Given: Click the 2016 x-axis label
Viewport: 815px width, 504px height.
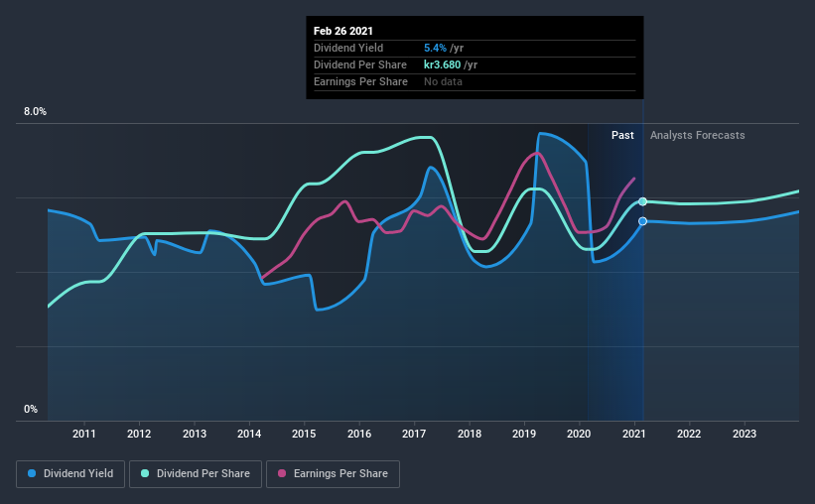Looking at the screenshot, I should point(359,434).
